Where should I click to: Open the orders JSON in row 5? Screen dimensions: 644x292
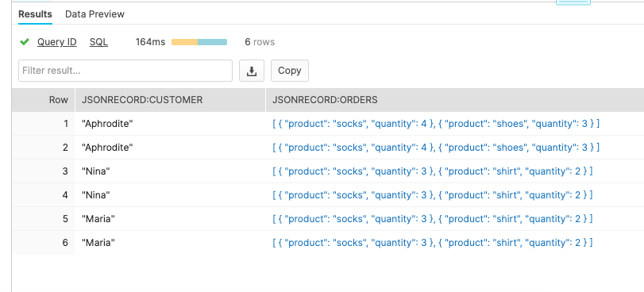433,219
